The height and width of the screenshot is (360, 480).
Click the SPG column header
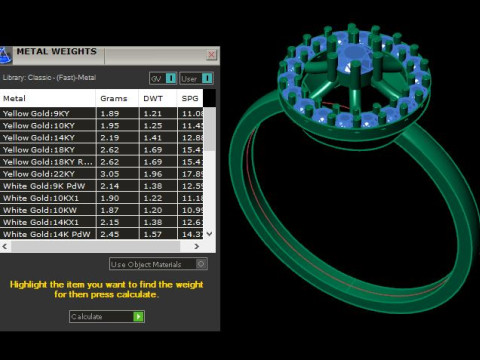click(190, 98)
